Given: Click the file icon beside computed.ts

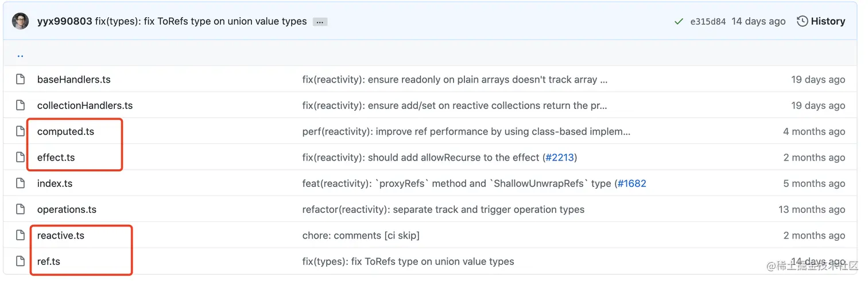Looking at the screenshot, I should point(21,131).
